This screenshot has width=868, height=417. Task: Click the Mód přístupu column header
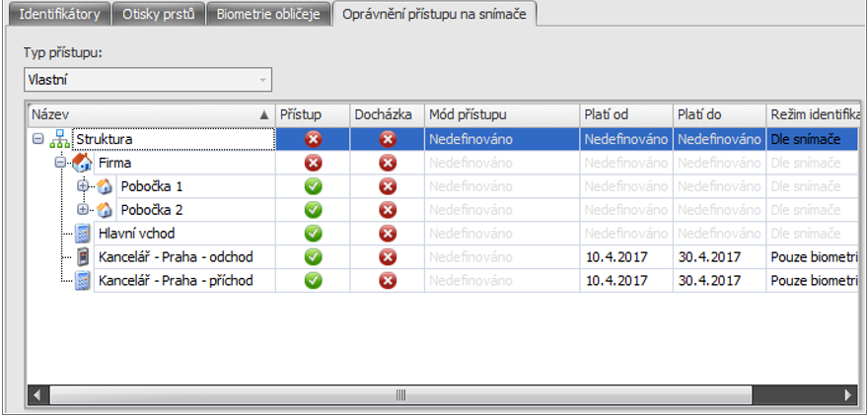502,115
